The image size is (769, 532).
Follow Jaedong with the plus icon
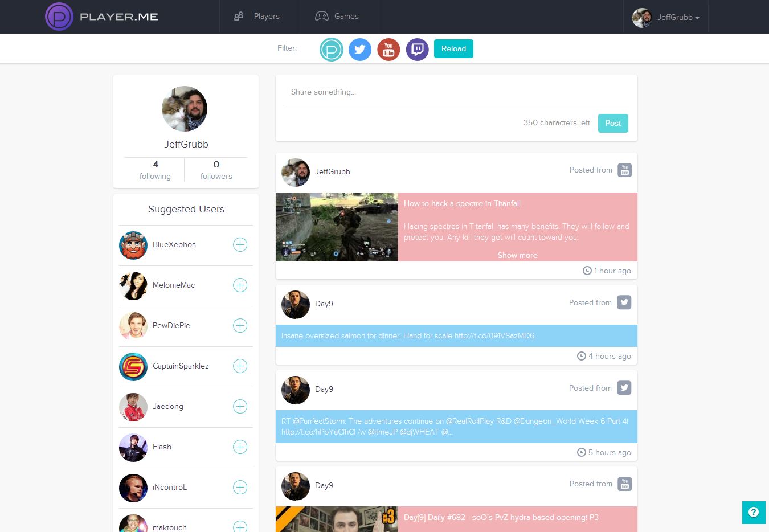(x=240, y=407)
